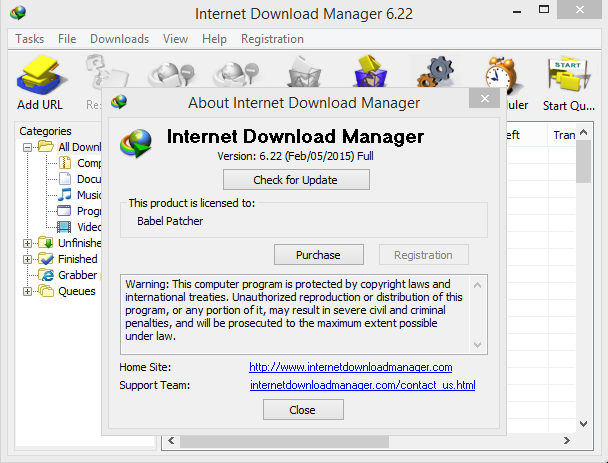Click the Unfinished folder icon
Viewport: 608px width, 463px height.
pos(46,243)
